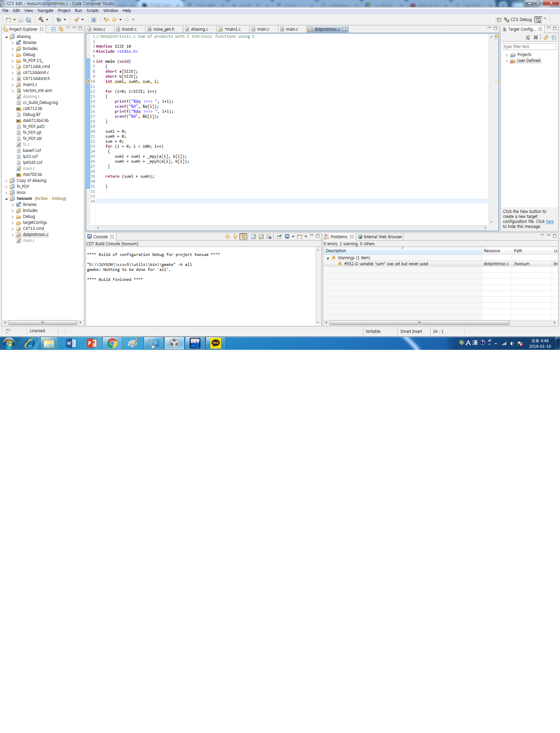Pin the Console view

pyautogui.click(x=279, y=237)
